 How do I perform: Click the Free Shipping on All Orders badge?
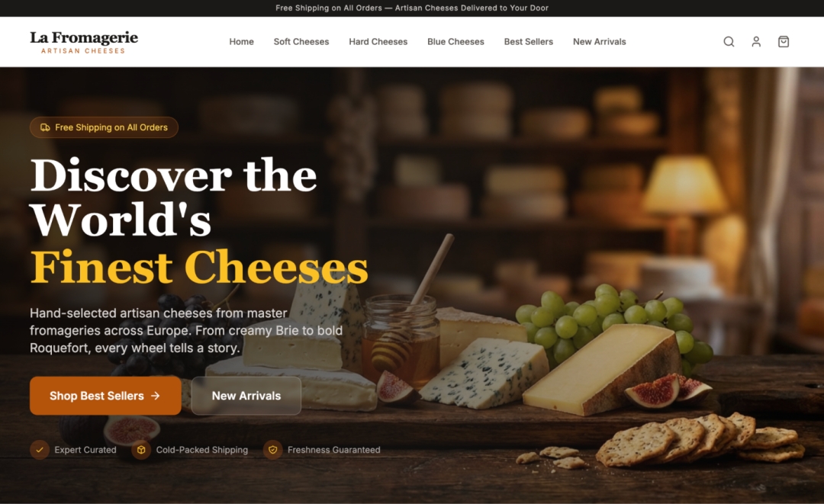pos(104,127)
